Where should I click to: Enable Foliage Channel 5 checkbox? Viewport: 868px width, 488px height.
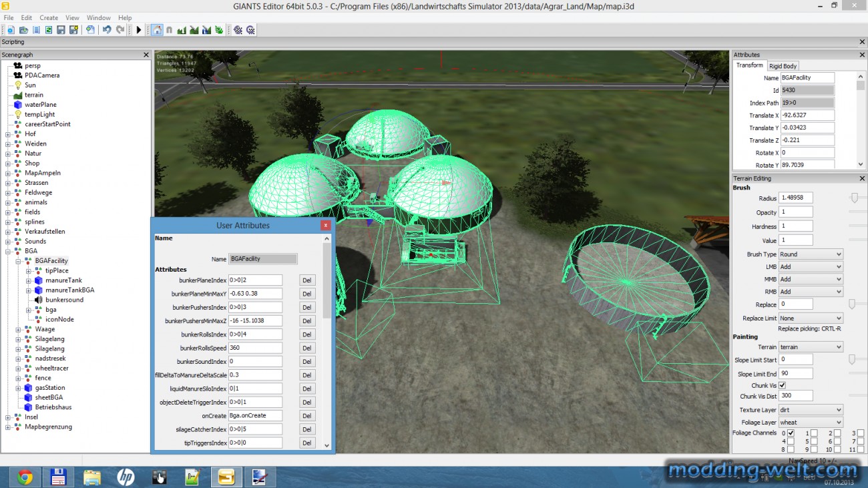click(814, 441)
